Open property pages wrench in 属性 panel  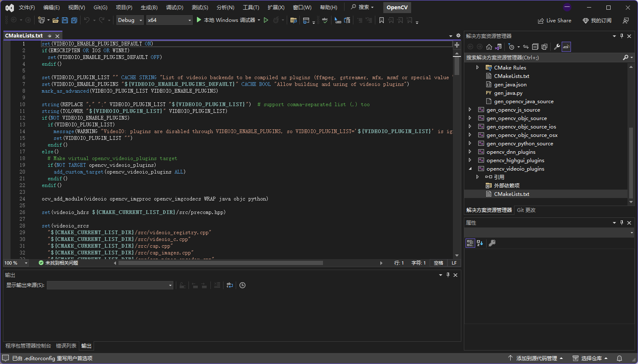pyautogui.click(x=492, y=243)
